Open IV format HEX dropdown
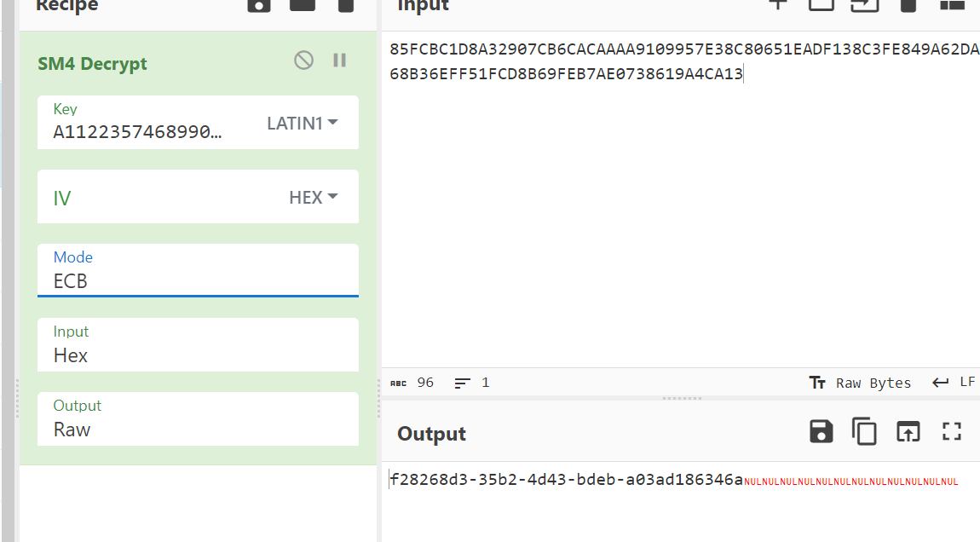The image size is (980, 542). tap(313, 198)
